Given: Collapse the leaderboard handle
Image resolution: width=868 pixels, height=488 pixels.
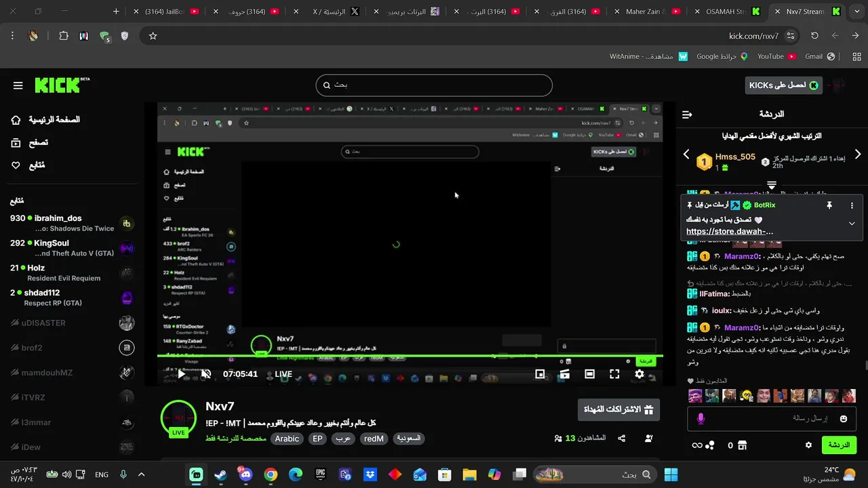Looking at the screenshot, I should point(772,184).
